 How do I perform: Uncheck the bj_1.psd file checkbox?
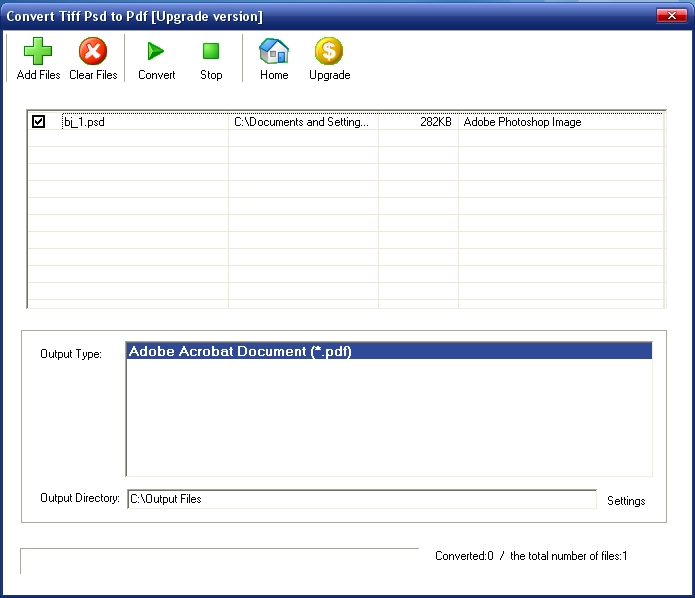[x=39, y=121]
